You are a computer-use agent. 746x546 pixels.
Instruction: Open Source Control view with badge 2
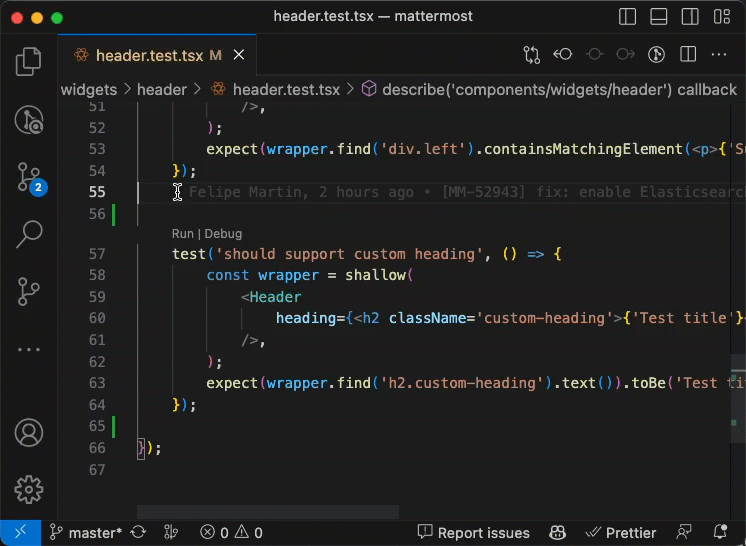tap(30, 178)
